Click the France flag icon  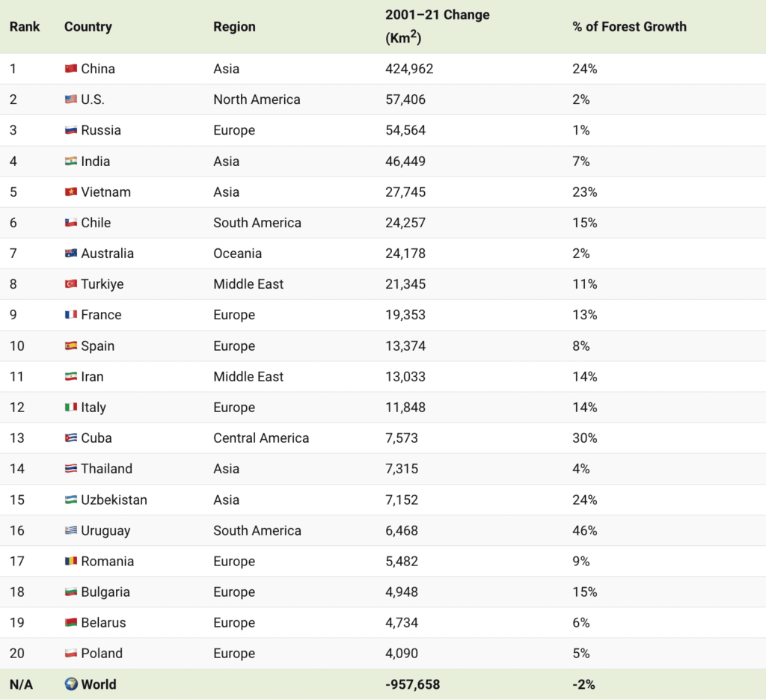pos(71,315)
